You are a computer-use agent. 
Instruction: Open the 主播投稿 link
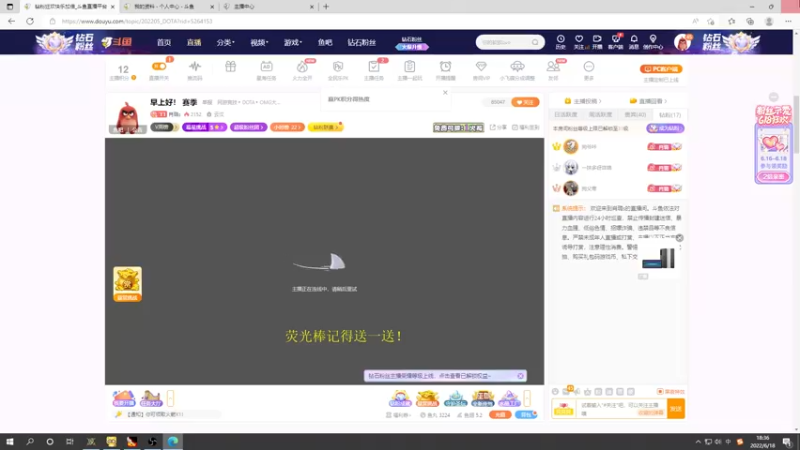point(583,101)
